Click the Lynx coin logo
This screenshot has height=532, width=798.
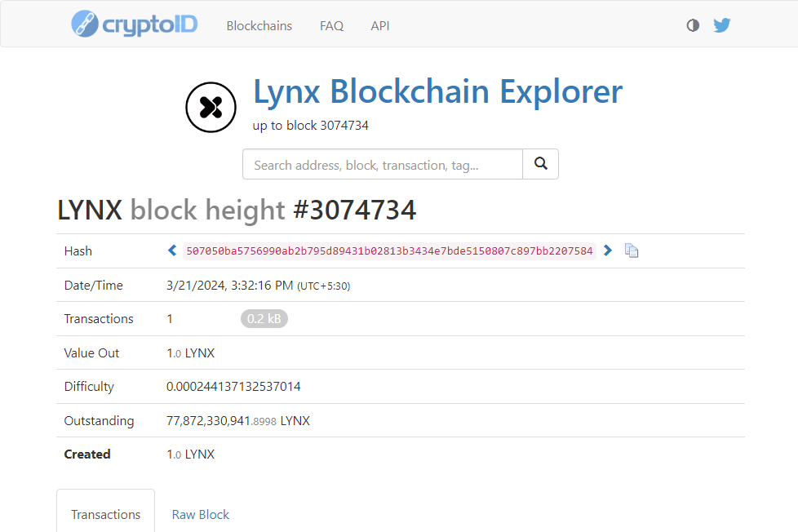click(x=211, y=108)
